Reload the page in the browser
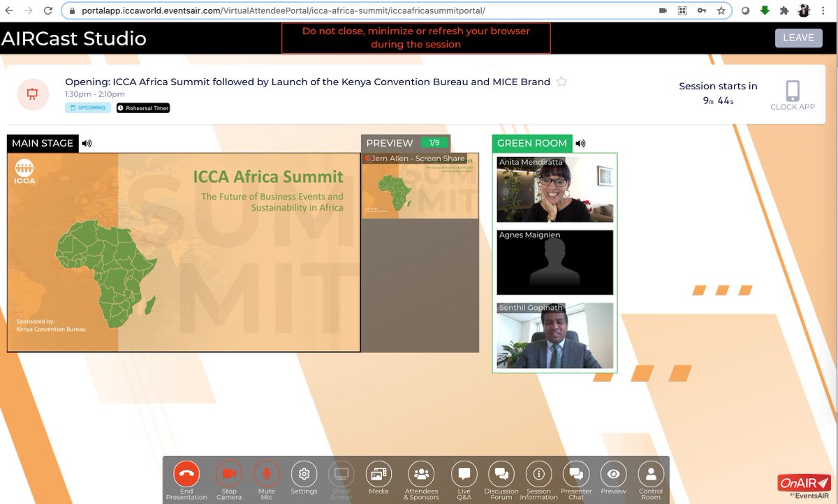 pos(47,10)
